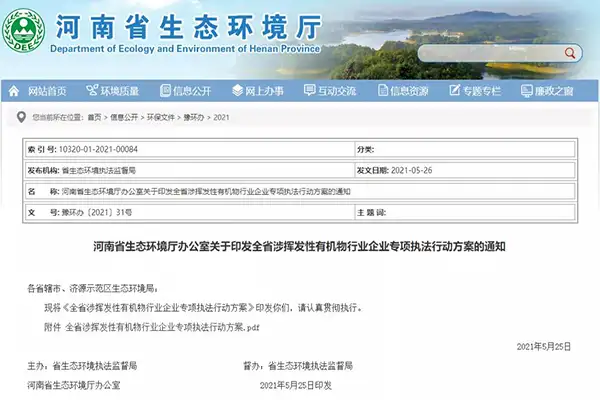The width and height of the screenshot is (600, 400).
Task: Click the file icon beside 信息资源
Action: pos(383,91)
